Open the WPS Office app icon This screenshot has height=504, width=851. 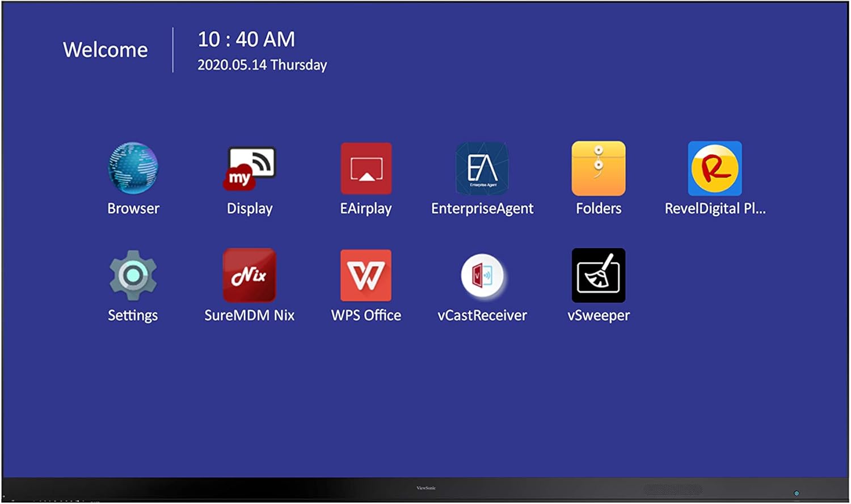pyautogui.click(x=366, y=276)
